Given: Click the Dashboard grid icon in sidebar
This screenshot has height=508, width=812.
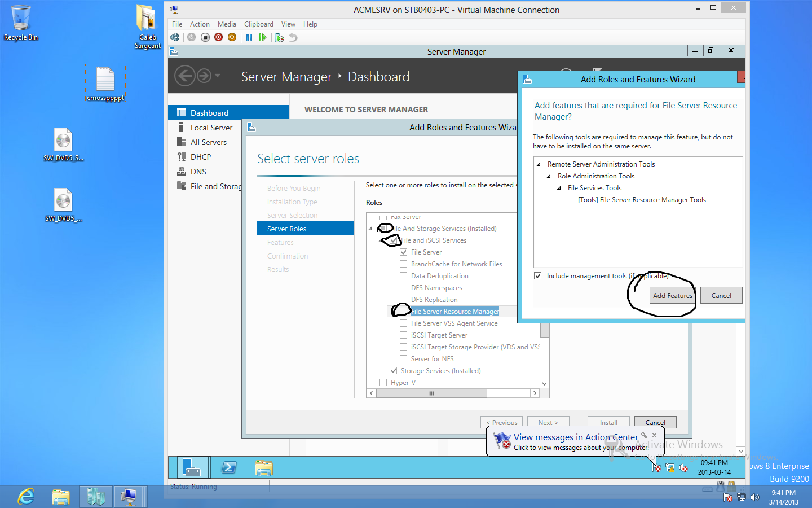Looking at the screenshot, I should tap(182, 113).
